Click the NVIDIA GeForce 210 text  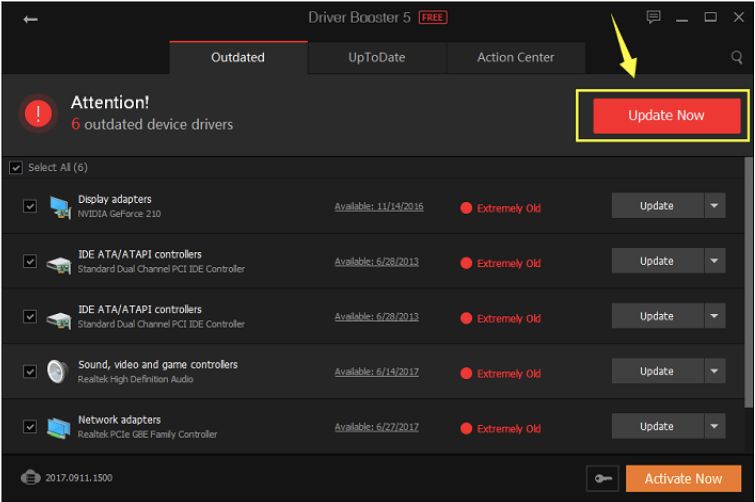tap(119, 214)
